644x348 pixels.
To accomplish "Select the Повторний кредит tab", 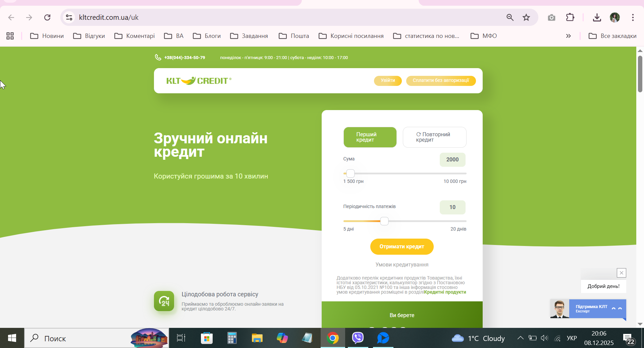I will (x=435, y=137).
